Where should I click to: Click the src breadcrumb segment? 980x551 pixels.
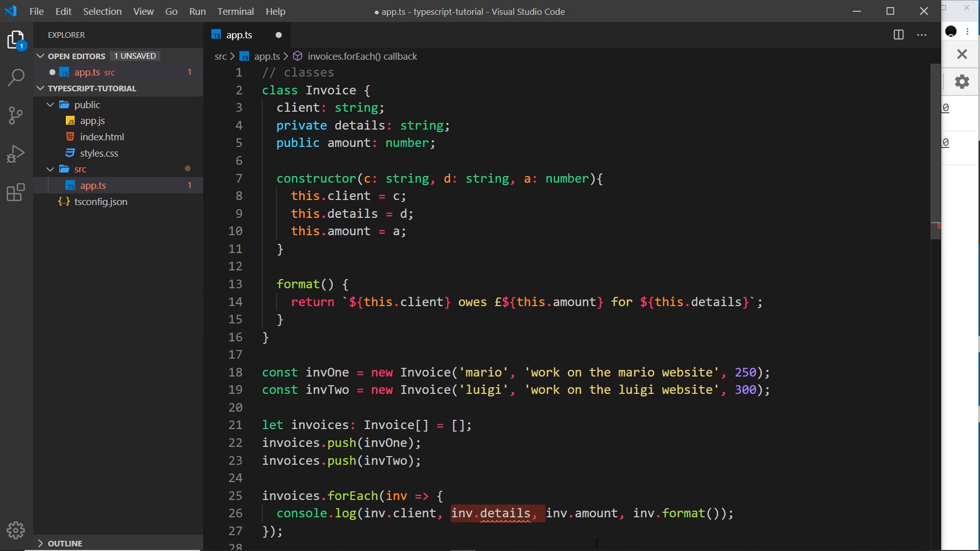220,56
